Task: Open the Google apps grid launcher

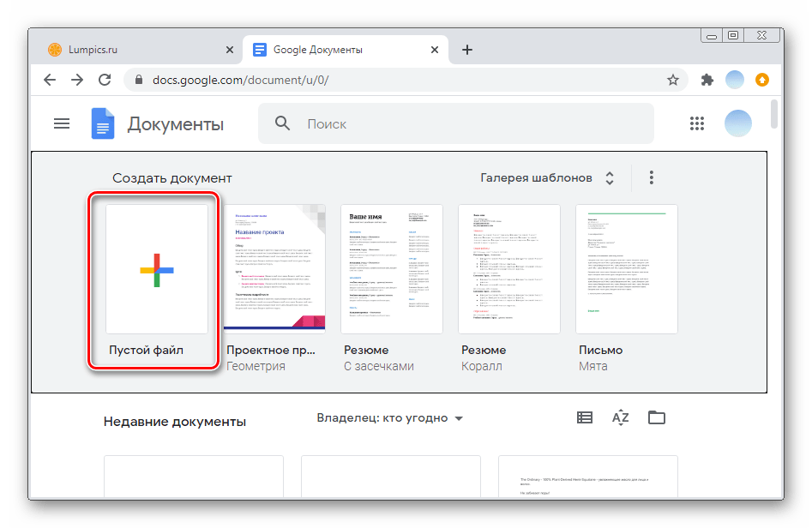Action: tap(697, 123)
